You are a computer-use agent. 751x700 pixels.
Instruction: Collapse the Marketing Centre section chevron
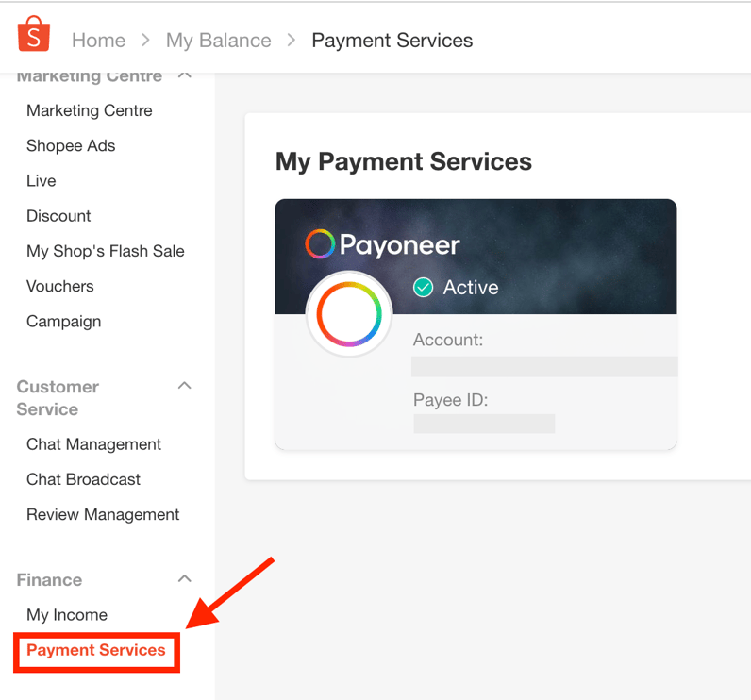click(x=185, y=75)
